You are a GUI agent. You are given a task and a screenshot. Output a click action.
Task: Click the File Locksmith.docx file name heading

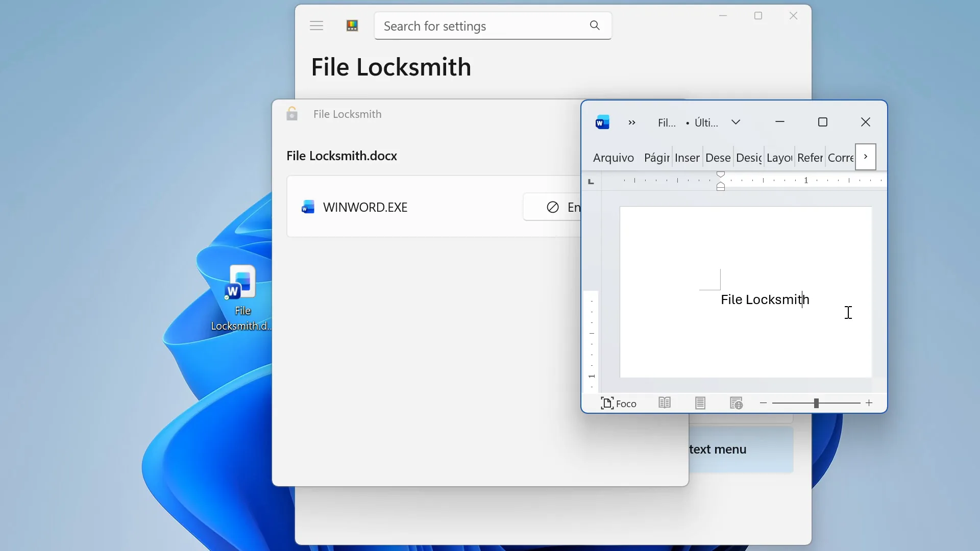pos(341,156)
